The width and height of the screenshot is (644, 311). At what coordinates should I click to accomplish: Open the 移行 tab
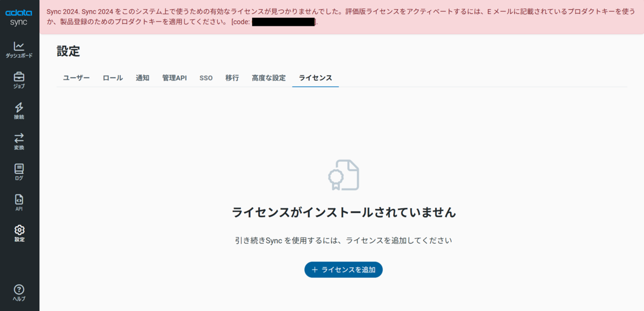232,78
